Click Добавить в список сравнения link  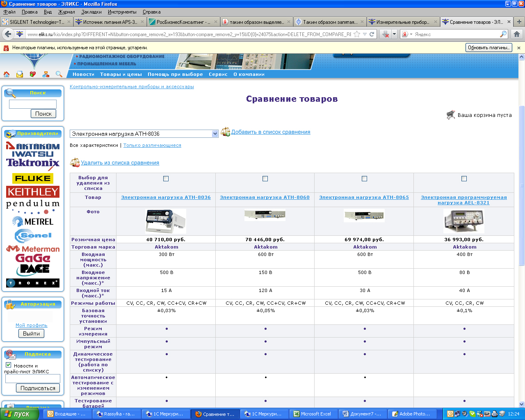(x=271, y=132)
